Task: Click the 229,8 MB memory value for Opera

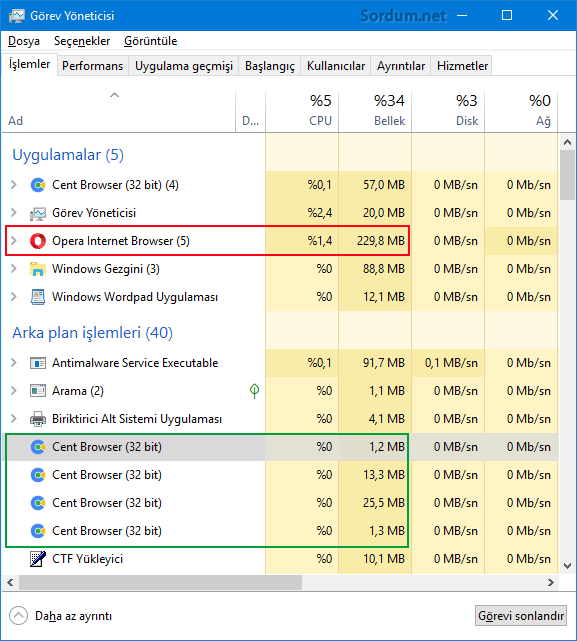Action: coord(381,241)
